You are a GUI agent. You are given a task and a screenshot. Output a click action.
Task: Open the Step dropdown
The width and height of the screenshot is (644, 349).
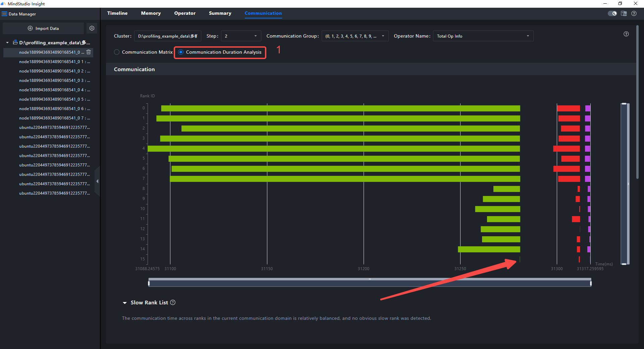pyautogui.click(x=241, y=36)
